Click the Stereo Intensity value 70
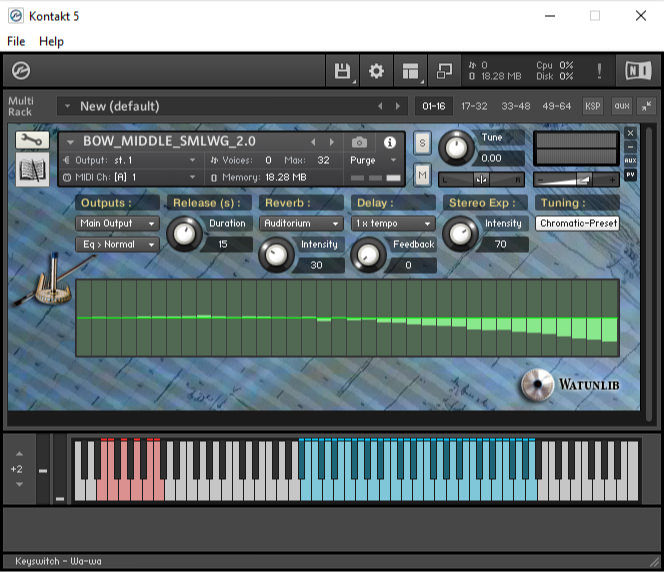This screenshot has height=572, width=664. pos(502,244)
